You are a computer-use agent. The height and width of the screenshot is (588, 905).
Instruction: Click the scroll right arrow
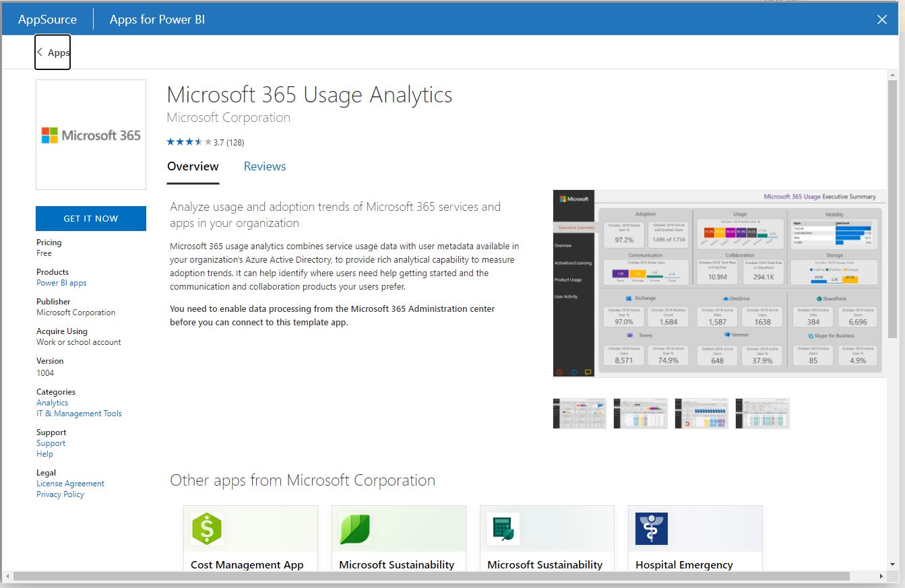pyautogui.click(x=882, y=577)
